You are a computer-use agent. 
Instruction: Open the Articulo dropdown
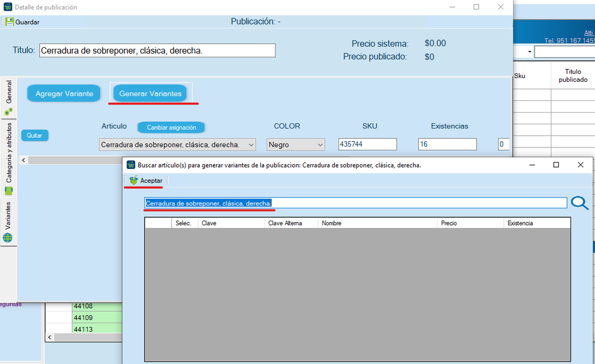(177, 145)
